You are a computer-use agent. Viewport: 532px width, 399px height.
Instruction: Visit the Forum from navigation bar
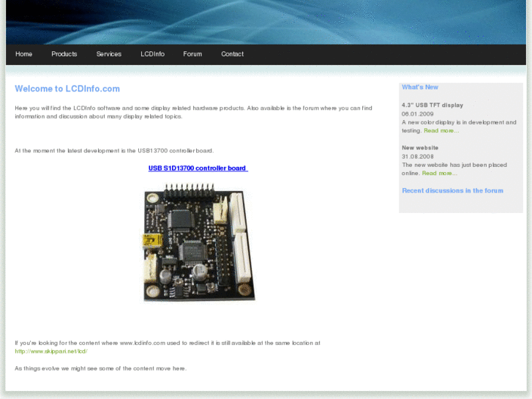192,54
